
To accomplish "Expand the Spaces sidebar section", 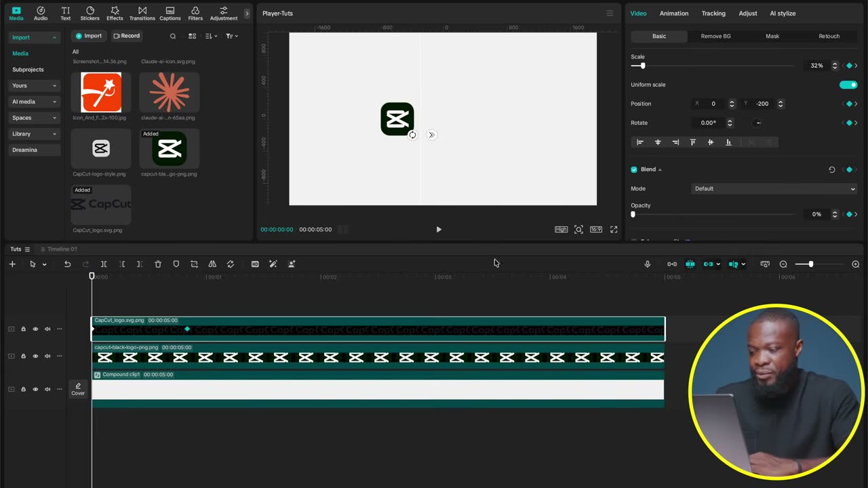I will tap(35, 118).
